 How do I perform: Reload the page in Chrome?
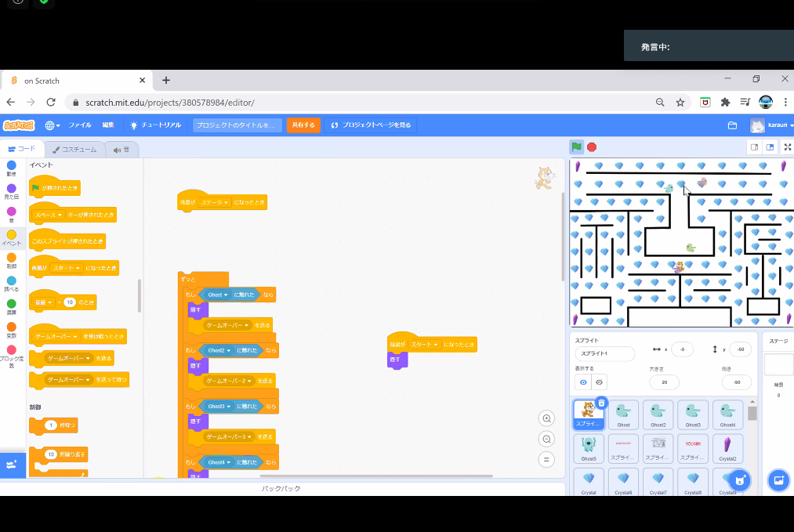click(51, 103)
